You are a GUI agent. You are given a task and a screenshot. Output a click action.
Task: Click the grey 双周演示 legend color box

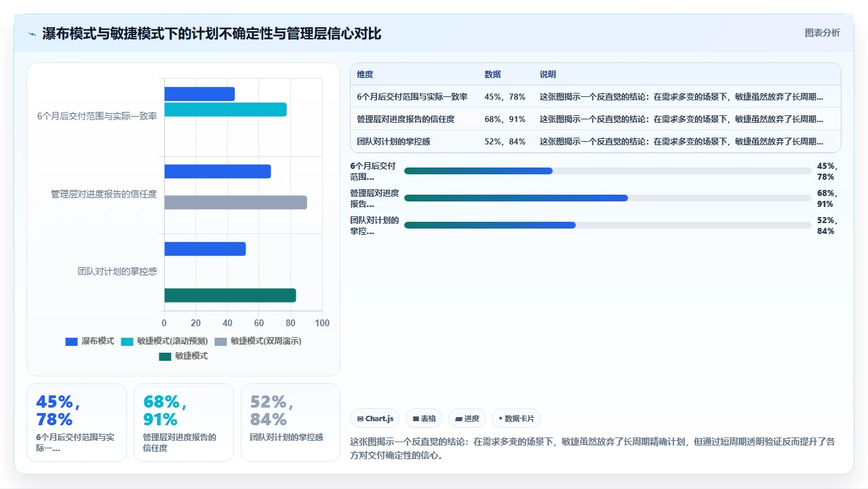click(220, 342)
